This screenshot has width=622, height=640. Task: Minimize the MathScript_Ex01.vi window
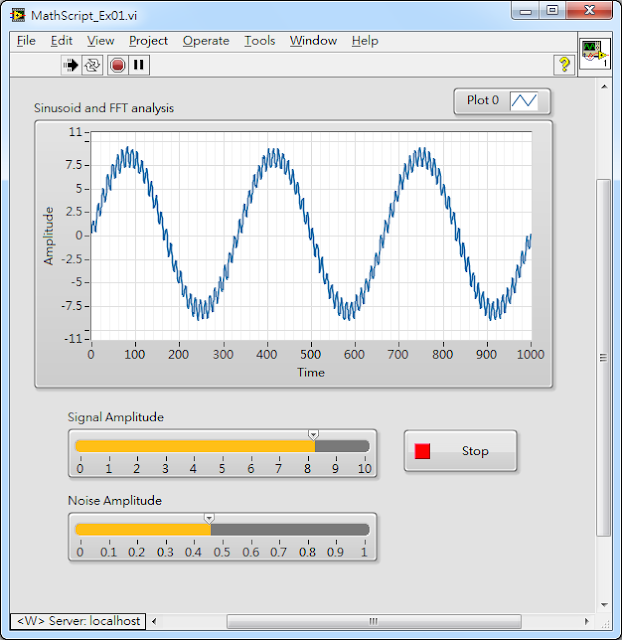coord(525,11)
